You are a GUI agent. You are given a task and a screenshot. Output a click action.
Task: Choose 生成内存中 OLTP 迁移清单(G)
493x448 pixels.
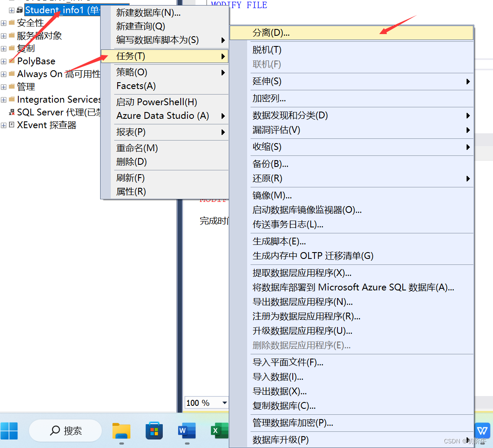coord(352,256)
